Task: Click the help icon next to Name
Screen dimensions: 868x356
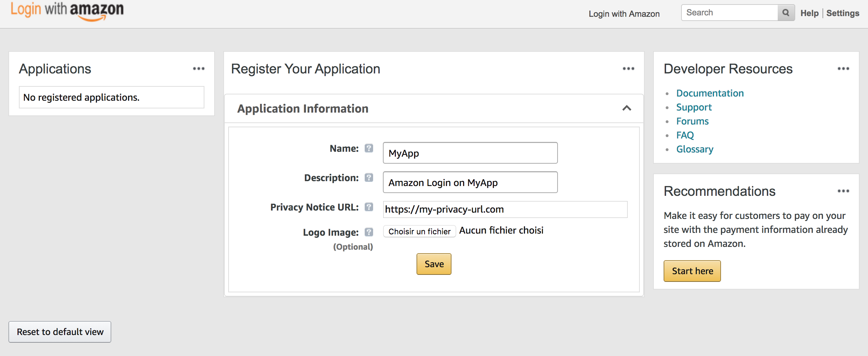Action: click(x=369, y=148)
